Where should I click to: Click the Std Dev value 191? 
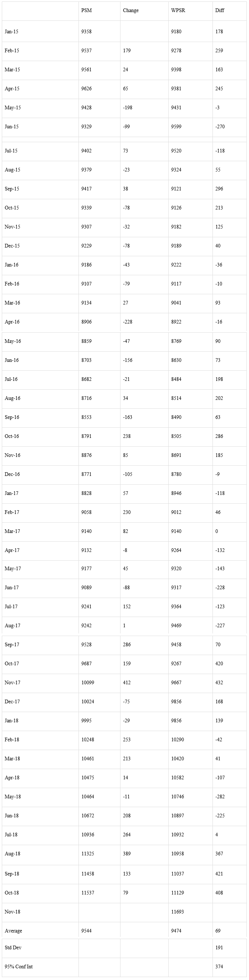click(219, 948)
